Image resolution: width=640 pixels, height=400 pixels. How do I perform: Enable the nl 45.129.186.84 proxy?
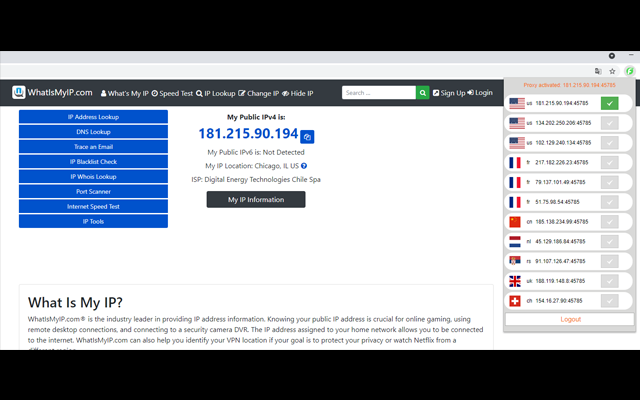pos(609,241)
